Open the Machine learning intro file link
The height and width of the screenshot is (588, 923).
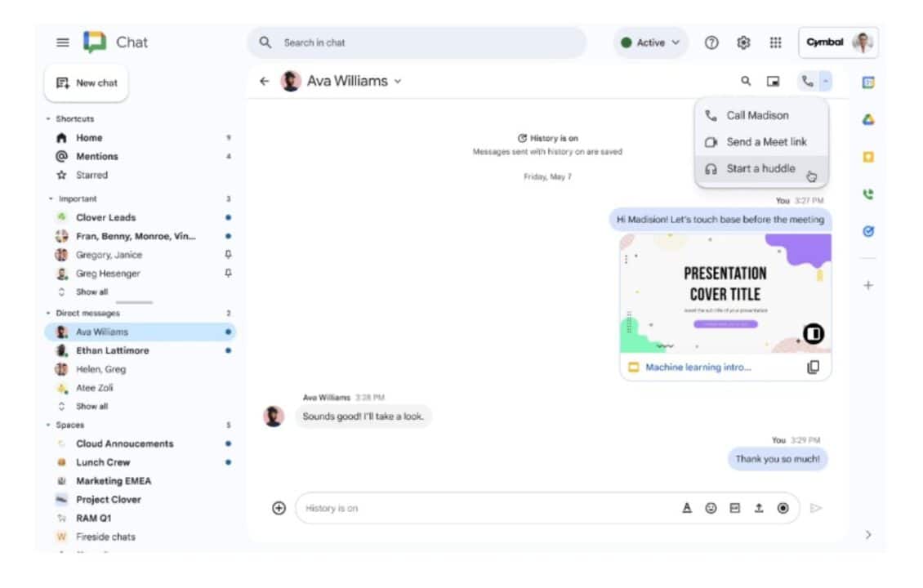[698, 367]
